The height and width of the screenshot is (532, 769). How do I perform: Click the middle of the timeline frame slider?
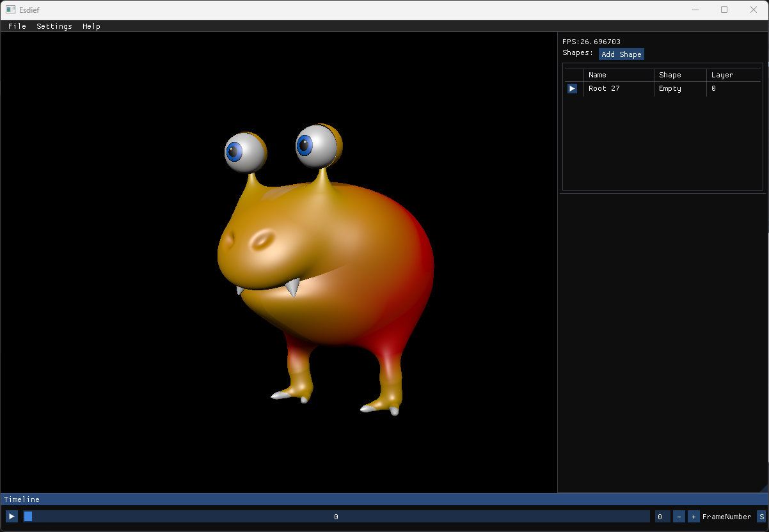pos(337,517)
